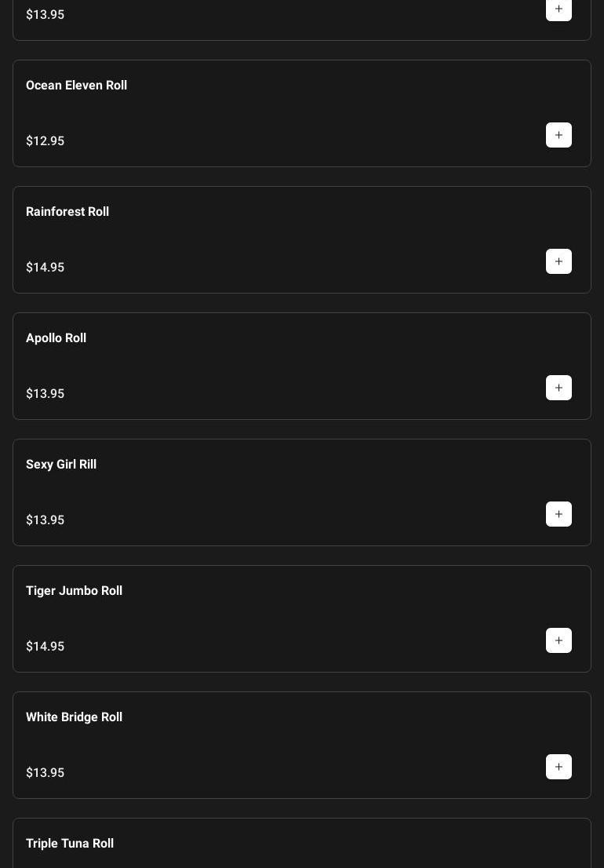This screenshot has width=604, height=868.
Task: Click the $12.95 price of Ocean Eleven Roll
Action: (x=45, y=141)
